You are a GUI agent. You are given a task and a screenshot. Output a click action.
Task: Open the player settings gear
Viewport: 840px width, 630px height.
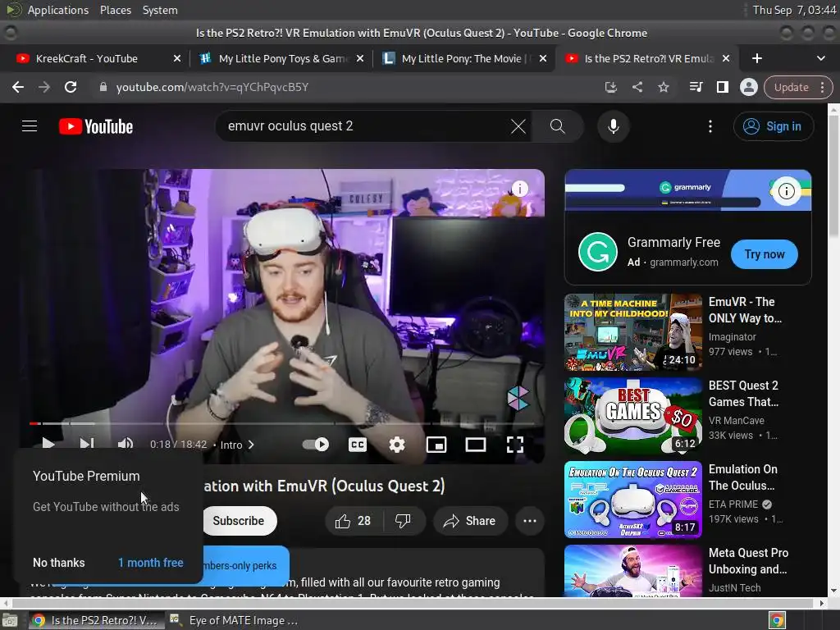pos(397,444)
